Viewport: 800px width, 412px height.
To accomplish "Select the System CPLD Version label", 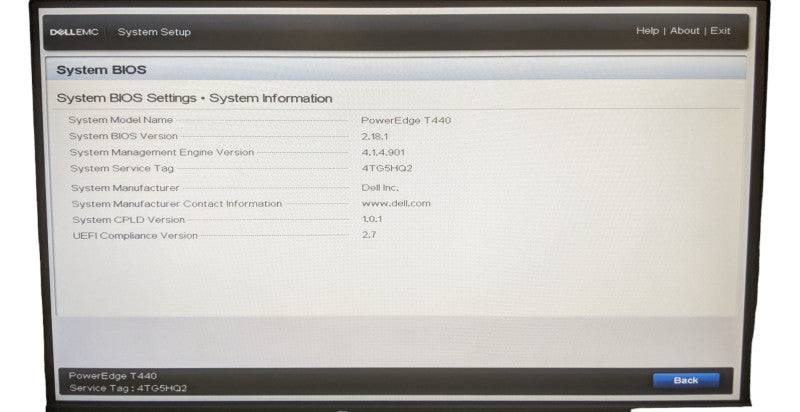I will (129, 220).
